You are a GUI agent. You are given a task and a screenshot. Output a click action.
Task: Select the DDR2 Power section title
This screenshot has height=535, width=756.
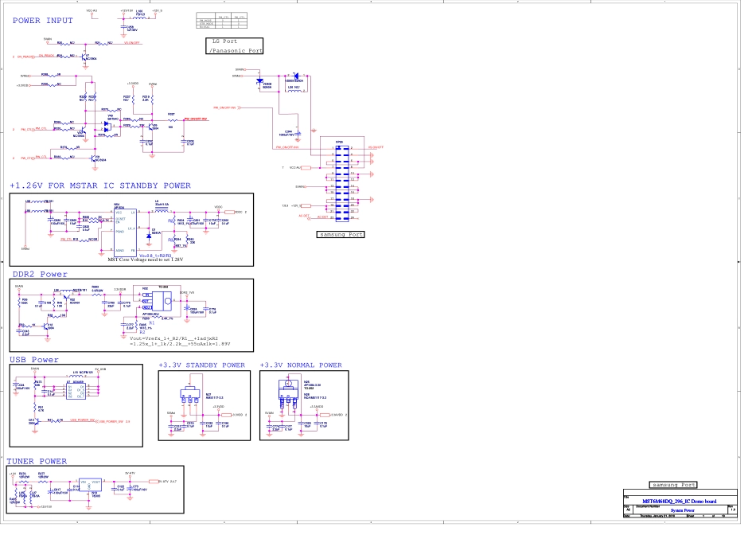39,274
